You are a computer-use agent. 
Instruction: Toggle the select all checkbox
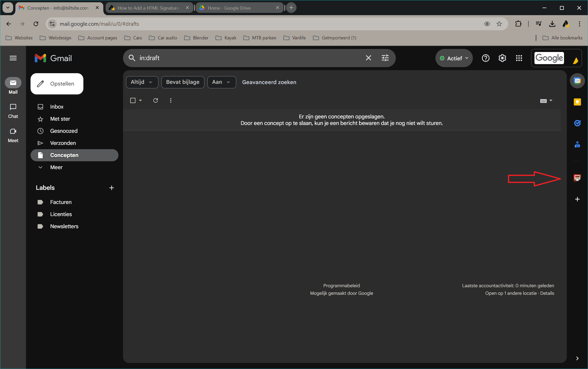(133, 100)
